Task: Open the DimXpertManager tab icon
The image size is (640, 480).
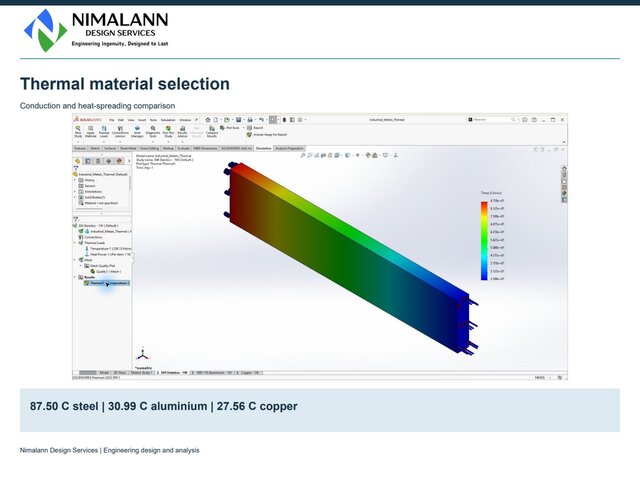Action: (x=109, y=161)
